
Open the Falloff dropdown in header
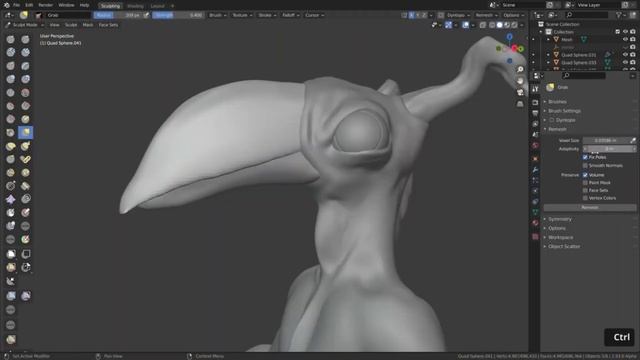pos(291,15)
